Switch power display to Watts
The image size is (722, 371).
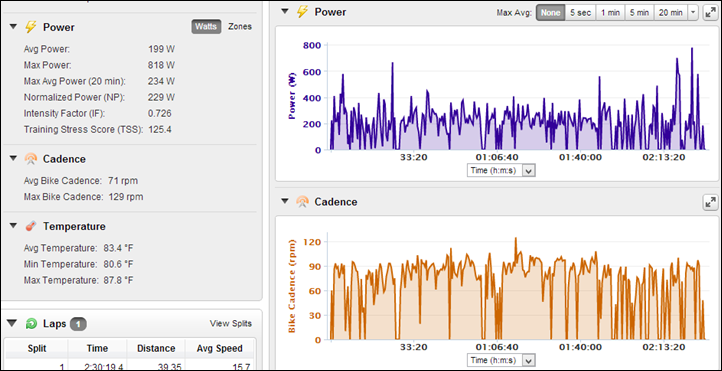tap(206, 27)
